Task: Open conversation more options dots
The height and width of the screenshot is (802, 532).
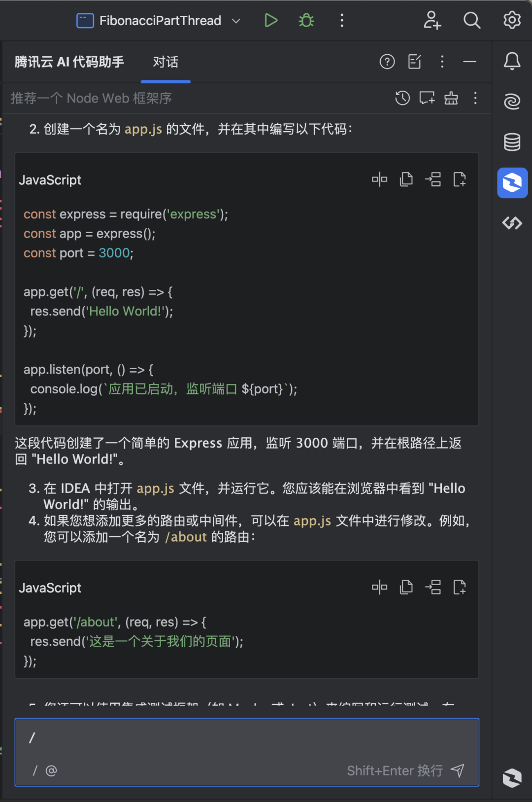Action: click(x=475, y=98)
